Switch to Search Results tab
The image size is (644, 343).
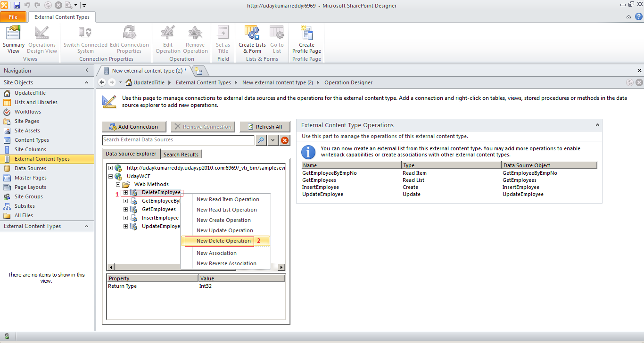[181, 154]
